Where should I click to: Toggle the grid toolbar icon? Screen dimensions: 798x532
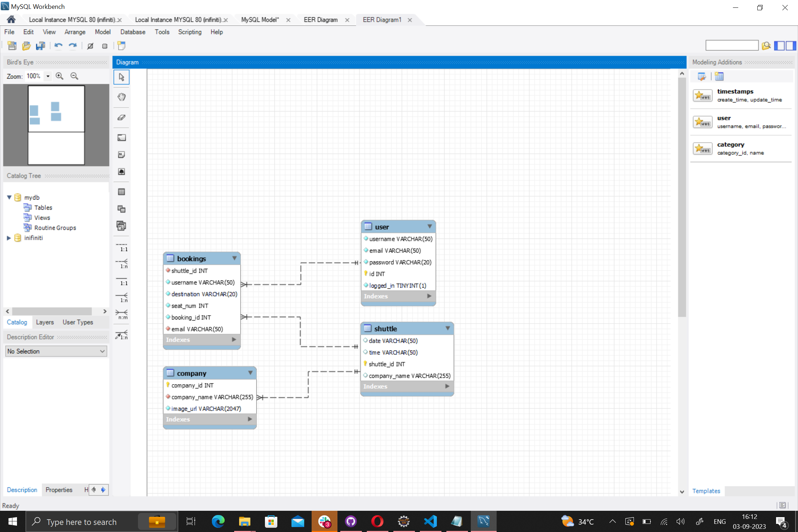point(90,46)
